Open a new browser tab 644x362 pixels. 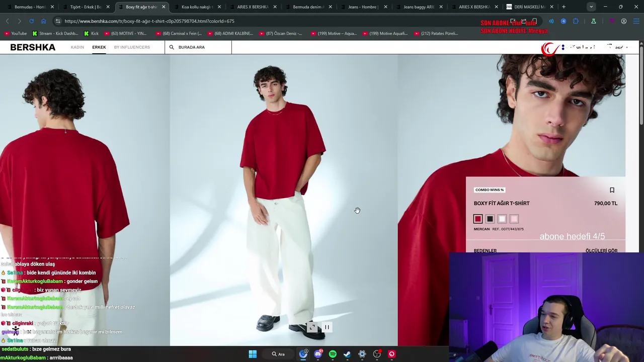point(563,7)
